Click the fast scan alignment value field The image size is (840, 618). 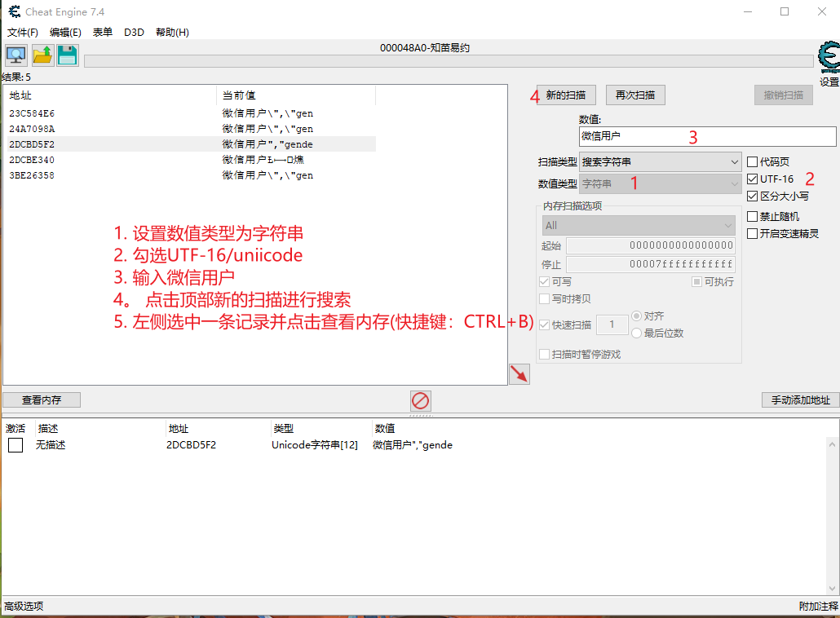coord(612,324)
